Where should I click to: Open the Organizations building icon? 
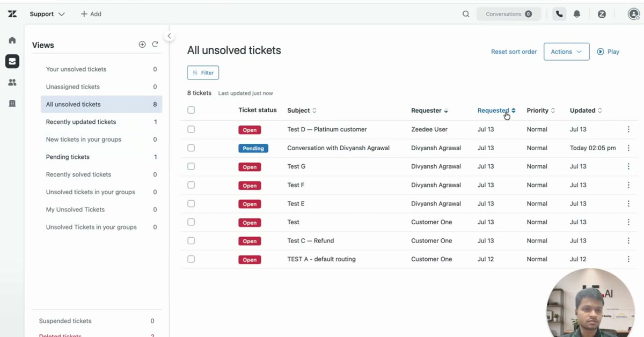(12, 103)
